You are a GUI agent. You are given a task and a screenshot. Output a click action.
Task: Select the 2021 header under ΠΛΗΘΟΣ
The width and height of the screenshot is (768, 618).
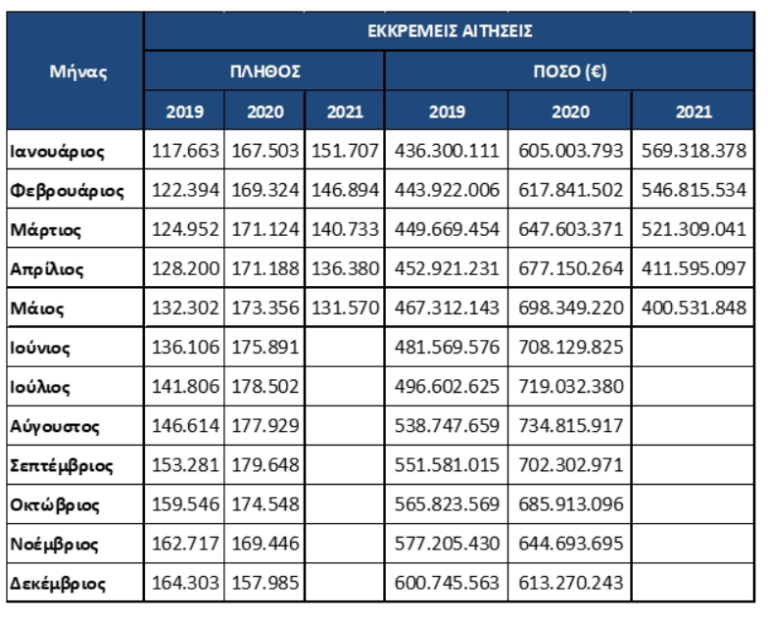pos(345,112)
